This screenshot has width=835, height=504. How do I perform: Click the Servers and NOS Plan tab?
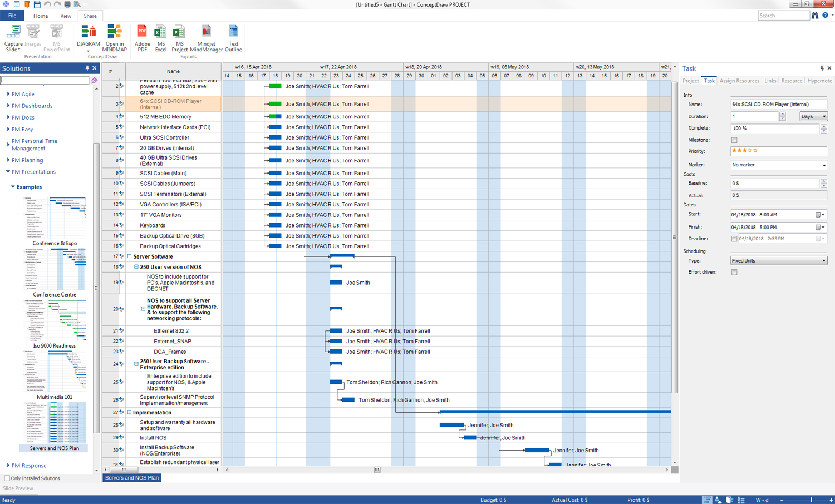(132, 478)
